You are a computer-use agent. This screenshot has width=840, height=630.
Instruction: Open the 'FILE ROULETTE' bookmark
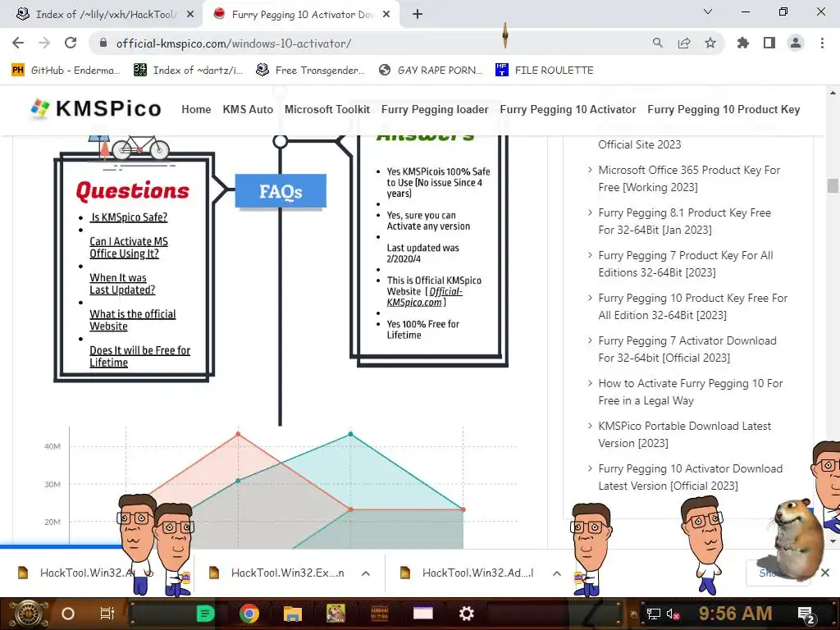point(545,71)
